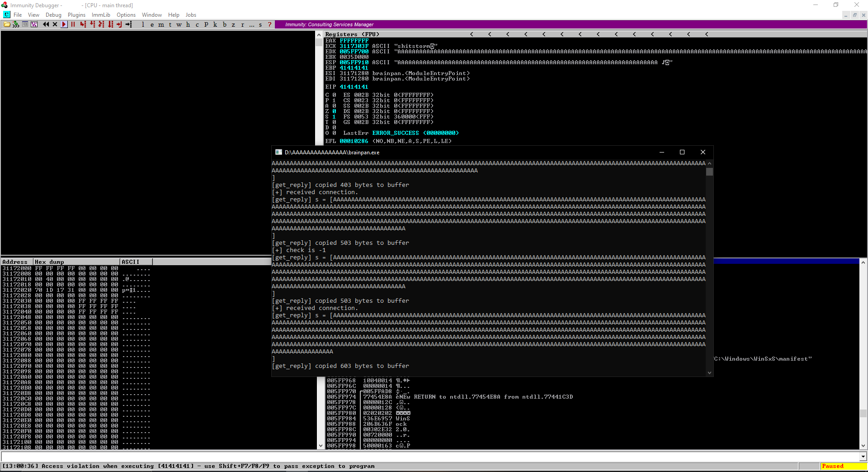Open the Memory map via the m icon
This screenshot has height=472, width=868.
[x=161, y=24]
